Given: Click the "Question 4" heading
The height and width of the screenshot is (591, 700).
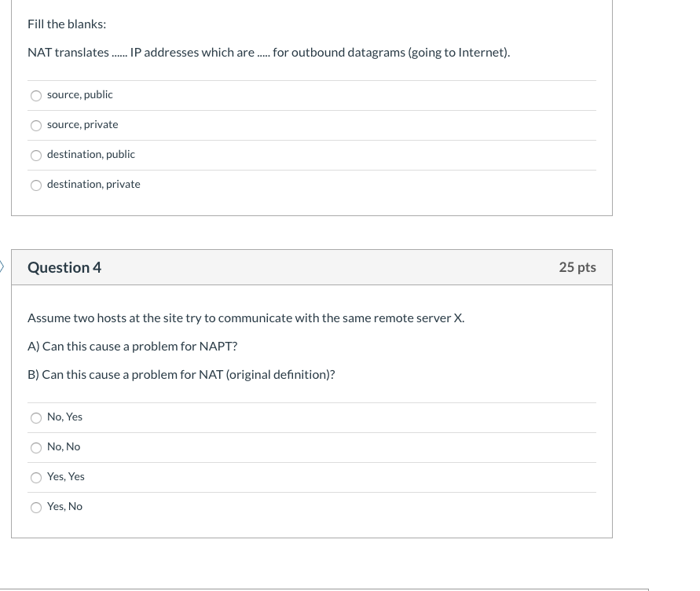Looking at the screenshot, I should 64,267.
